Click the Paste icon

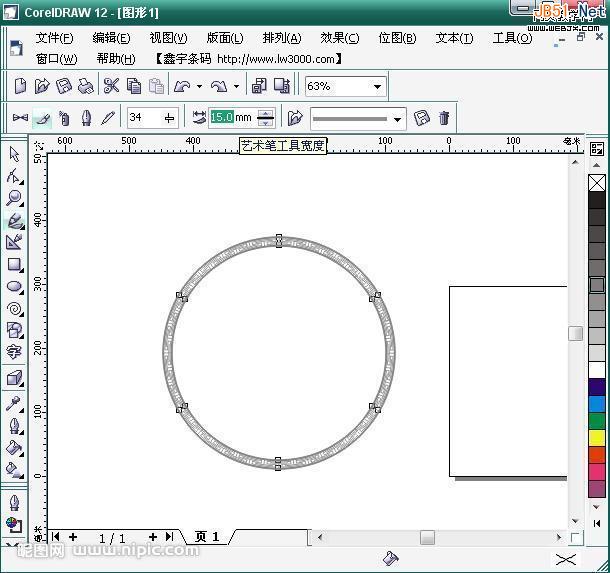click(156, 86)
